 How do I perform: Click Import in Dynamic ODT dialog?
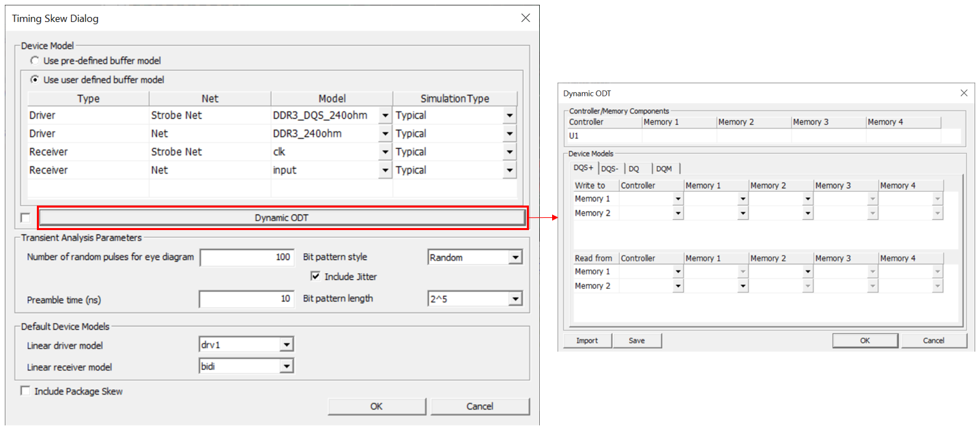pyautogui.click(x=587, y=341)
